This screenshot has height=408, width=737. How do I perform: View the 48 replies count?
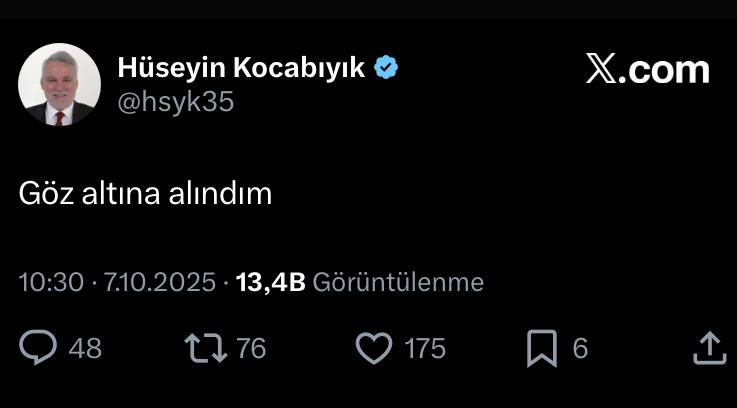(x=85, y=349)
